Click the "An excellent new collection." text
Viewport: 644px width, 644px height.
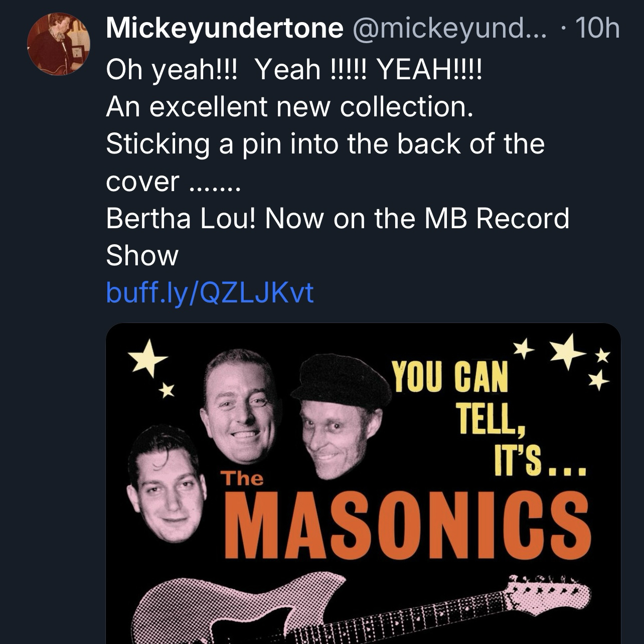point(289,106)
